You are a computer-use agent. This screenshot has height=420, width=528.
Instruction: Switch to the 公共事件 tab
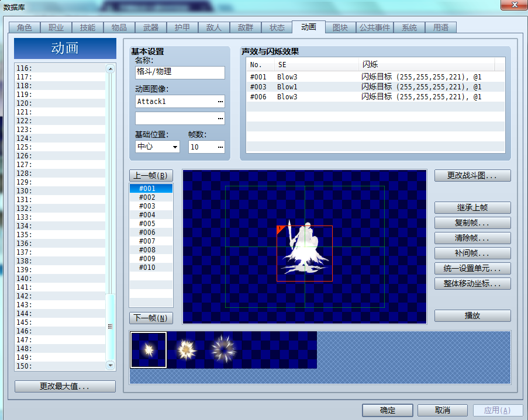pyautogui.click(x=375, y=27)
